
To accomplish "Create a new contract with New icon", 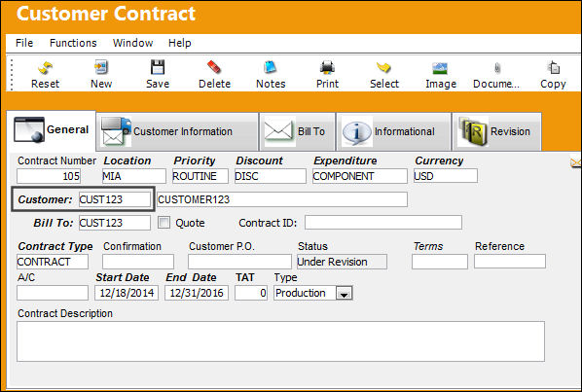I will tap(101, 67).
